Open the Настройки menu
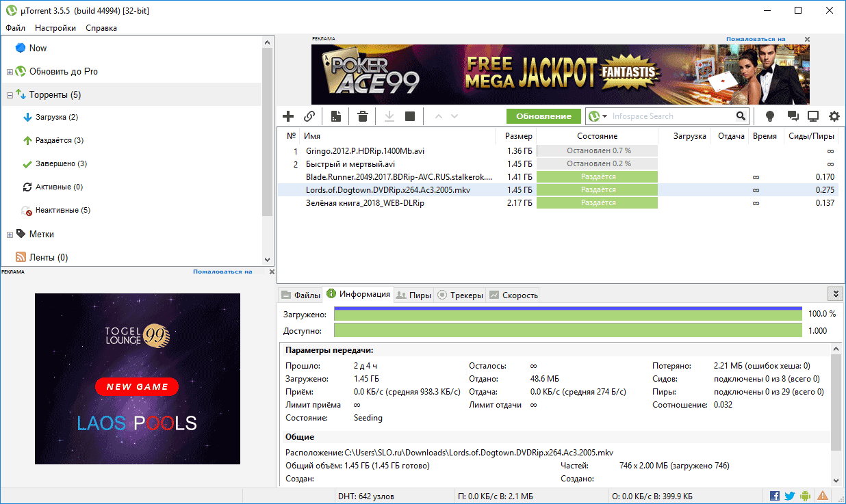This screenshot has height=504, width=846. tap(55, 28)
